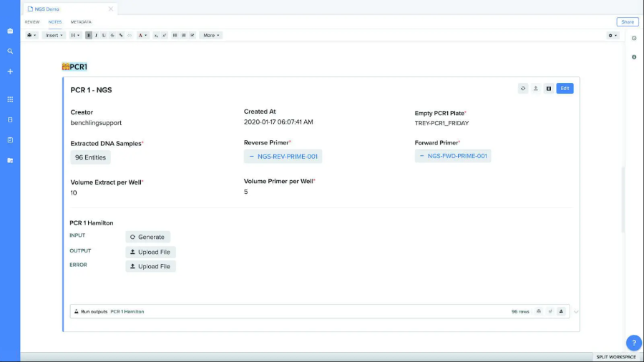
Task: Click the blue Edit button
Action: click(x=565, y=88)
